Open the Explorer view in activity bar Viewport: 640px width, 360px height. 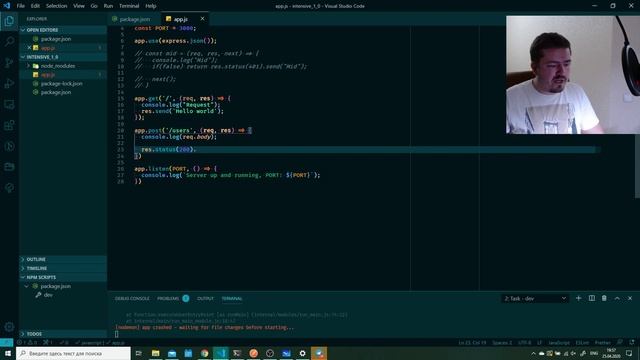(9, 21)
